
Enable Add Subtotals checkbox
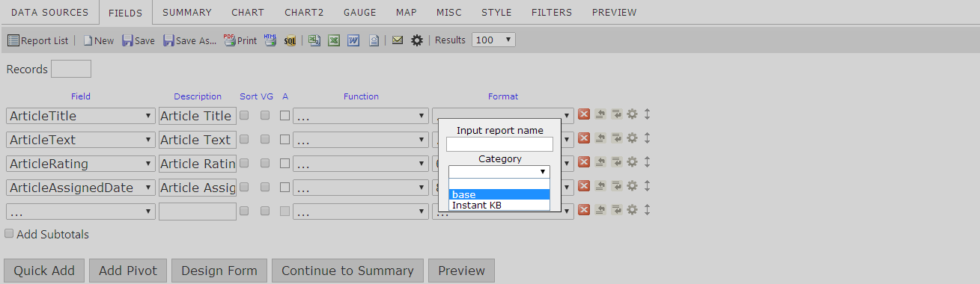tap(9, 233)
